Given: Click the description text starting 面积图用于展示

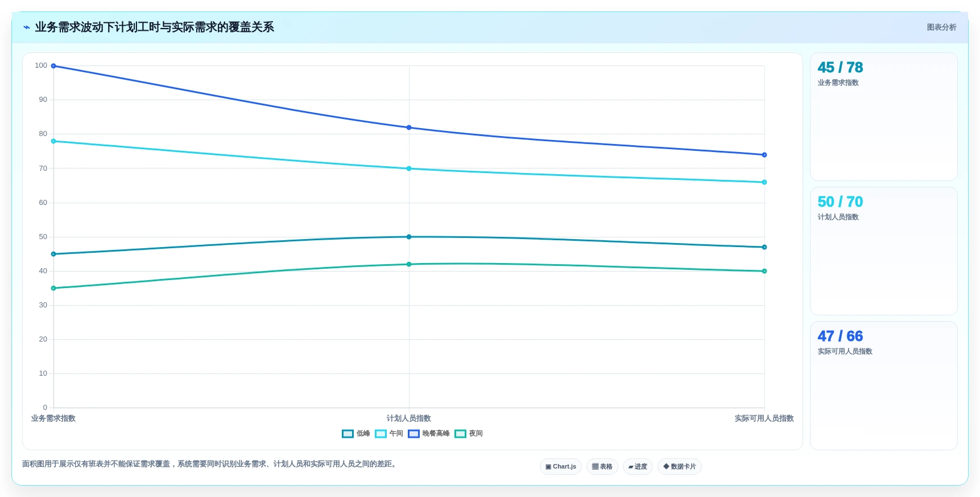Looking at the screenshot, I should 210,464.
